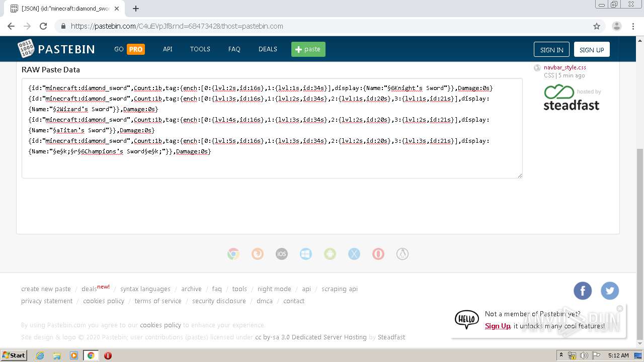Click the Pastebin logo
Viewport: 644px width, 362px height.
(56, 49)
